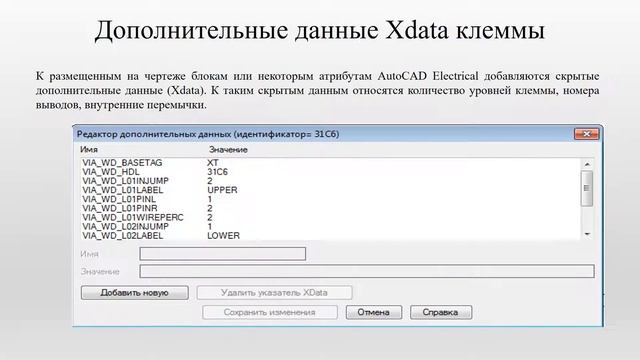
Task: Select the VIA_WD_L02LABEL row
Action: tap(331, 236)
